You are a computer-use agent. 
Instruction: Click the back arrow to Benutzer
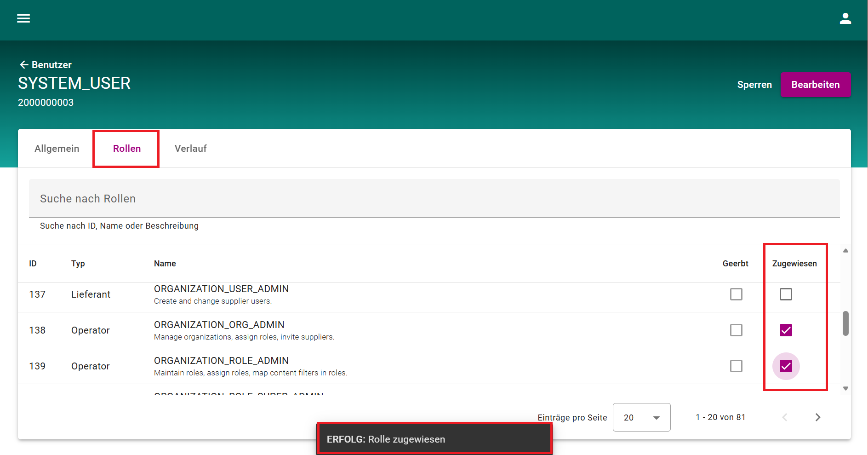[x=24, y=65]
